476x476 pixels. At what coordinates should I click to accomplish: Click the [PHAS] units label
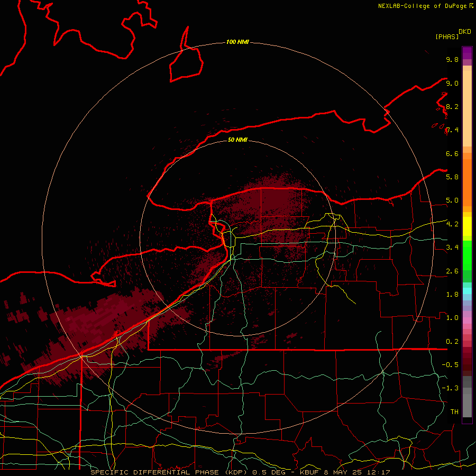click(447, 36)
